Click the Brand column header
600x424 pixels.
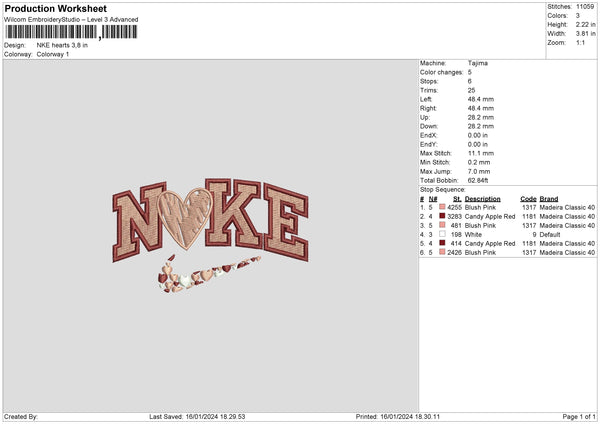tap(549, 199)
